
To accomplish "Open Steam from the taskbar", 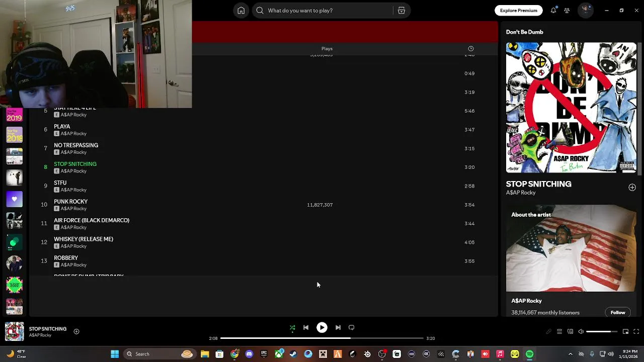I will coord(293,354).
